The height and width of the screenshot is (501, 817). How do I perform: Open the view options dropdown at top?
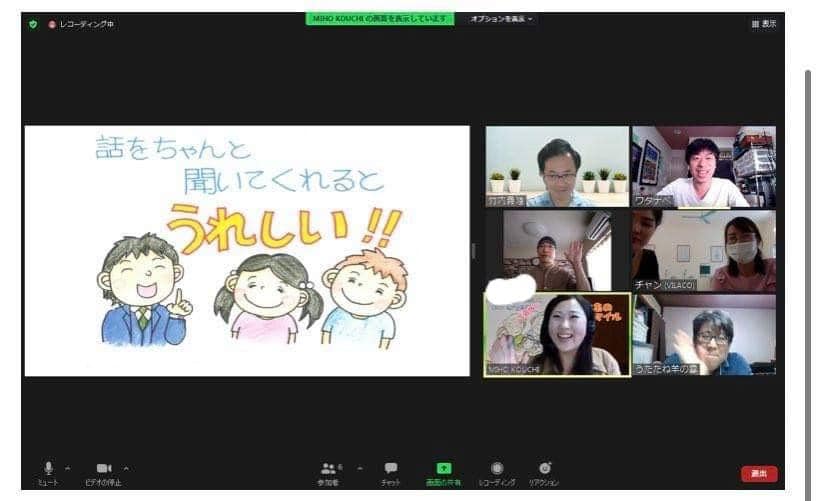pyautogui.click(x=501, y=18)
